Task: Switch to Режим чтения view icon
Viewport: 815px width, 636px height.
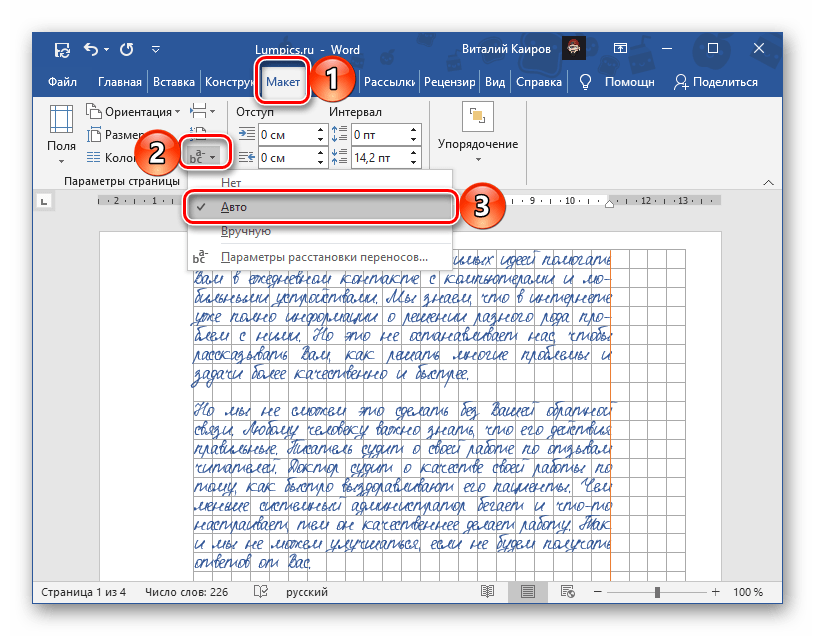Action: pyautogui.click(x=488, y=592)
